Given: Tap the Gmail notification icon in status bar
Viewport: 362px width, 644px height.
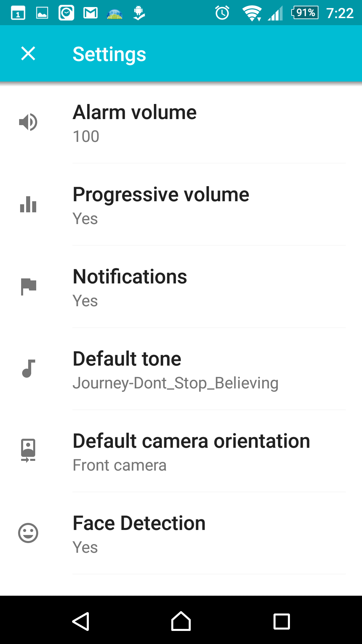Looking at the screenshot, I should [x=90, y=13].
